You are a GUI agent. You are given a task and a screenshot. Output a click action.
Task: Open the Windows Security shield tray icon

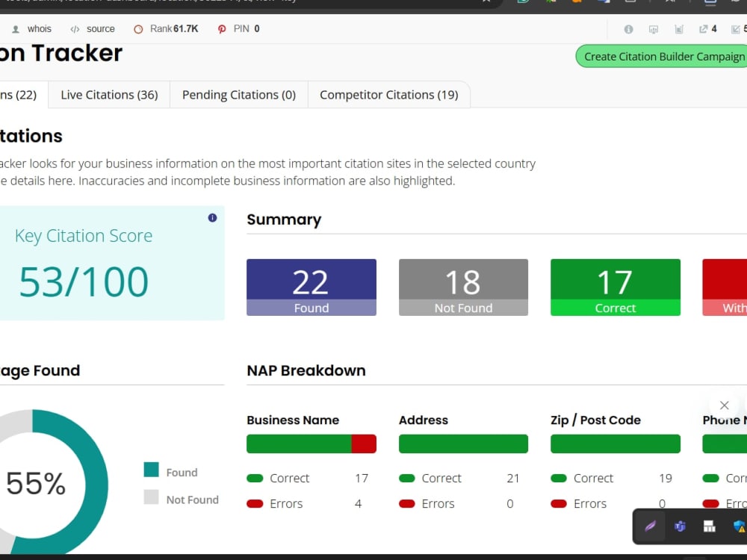click(x=739, y=526)
